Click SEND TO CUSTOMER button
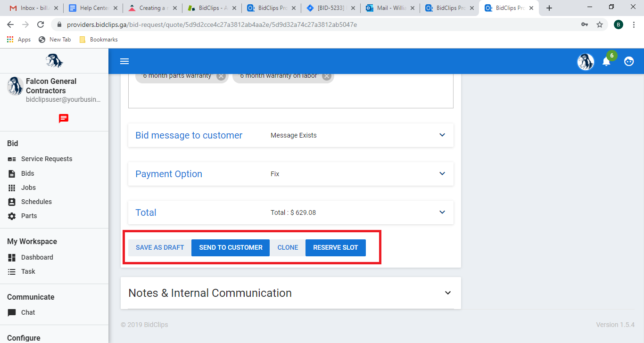This screenshot has width=644, height=343. (x=231, y=247)
